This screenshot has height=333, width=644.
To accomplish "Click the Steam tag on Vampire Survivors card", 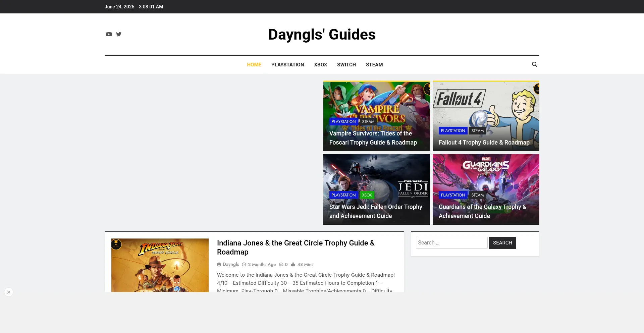I will (368, 122).
